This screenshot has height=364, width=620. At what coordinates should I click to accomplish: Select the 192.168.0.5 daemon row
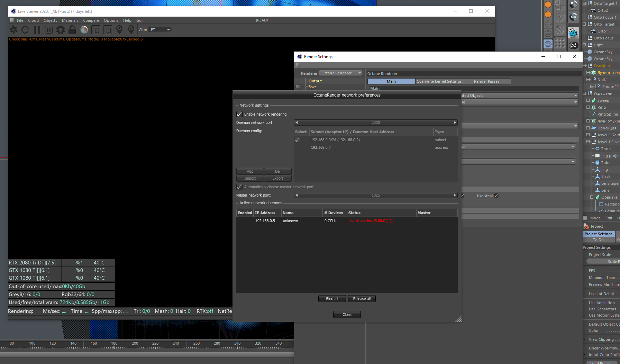347,221
